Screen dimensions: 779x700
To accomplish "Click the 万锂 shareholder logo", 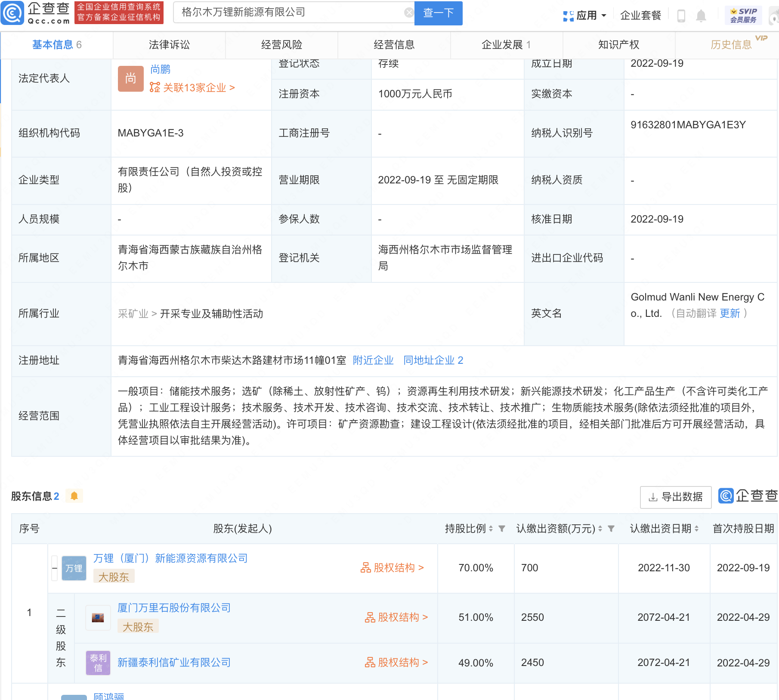I will 74,568.
